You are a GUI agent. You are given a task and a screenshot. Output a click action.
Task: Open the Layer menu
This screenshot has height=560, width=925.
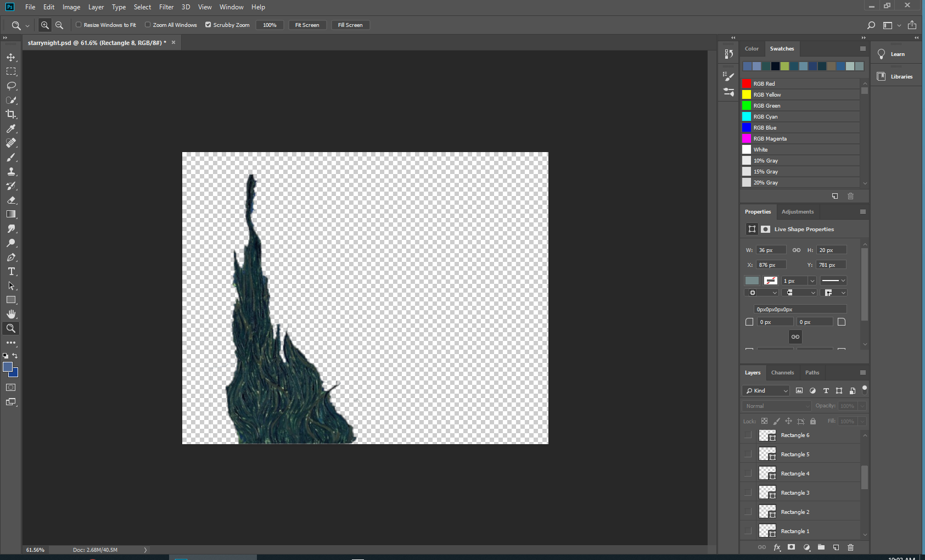[x=96, y=7]
